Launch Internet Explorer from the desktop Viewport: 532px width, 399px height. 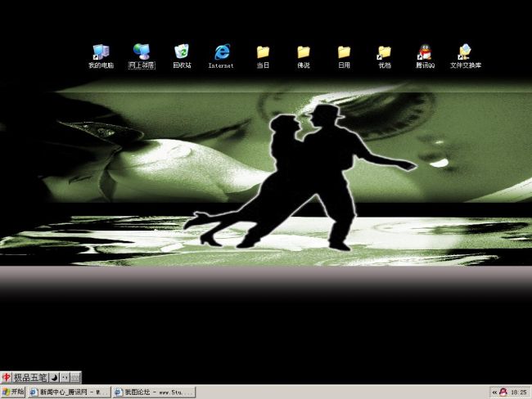(221, 54)
